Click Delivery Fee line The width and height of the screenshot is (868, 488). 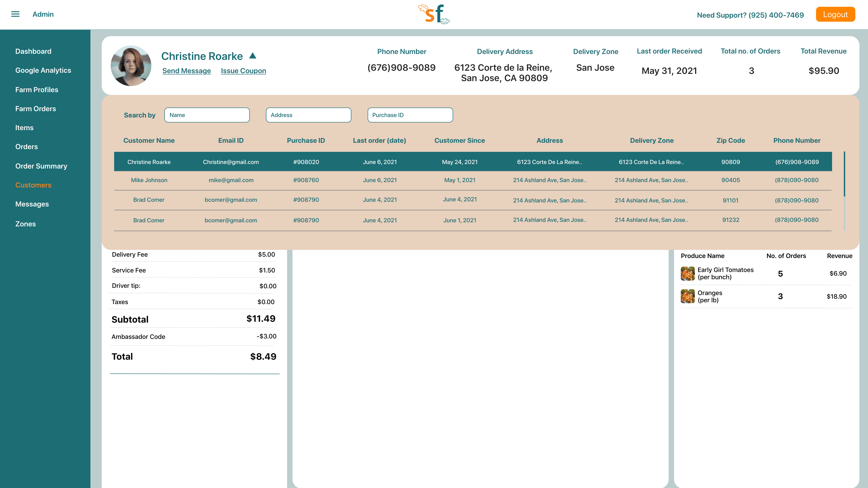193,255
